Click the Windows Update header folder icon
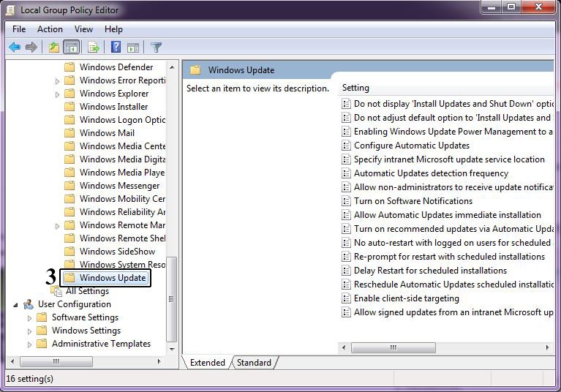The height and width of the screenshot is (392, 561). pyautogui.click(x=195, y=69)
